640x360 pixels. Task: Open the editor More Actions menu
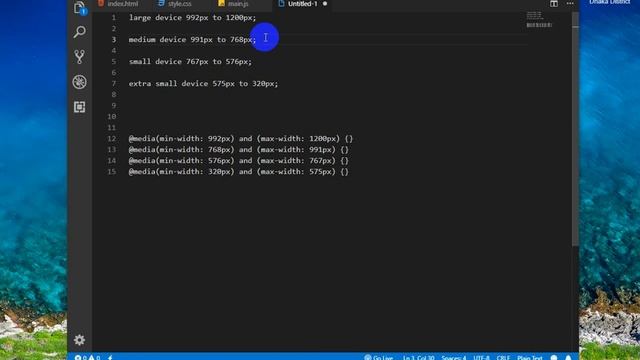point(570,4)
